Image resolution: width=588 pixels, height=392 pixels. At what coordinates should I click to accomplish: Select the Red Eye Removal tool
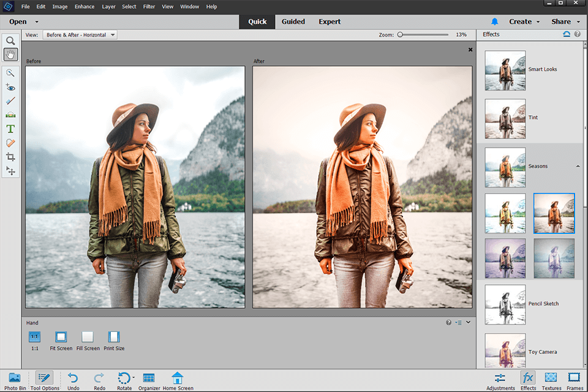tap(10, 87)
